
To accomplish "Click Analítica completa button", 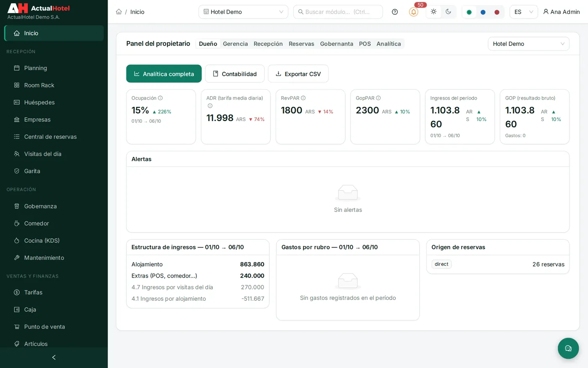I will click(164, 74).
